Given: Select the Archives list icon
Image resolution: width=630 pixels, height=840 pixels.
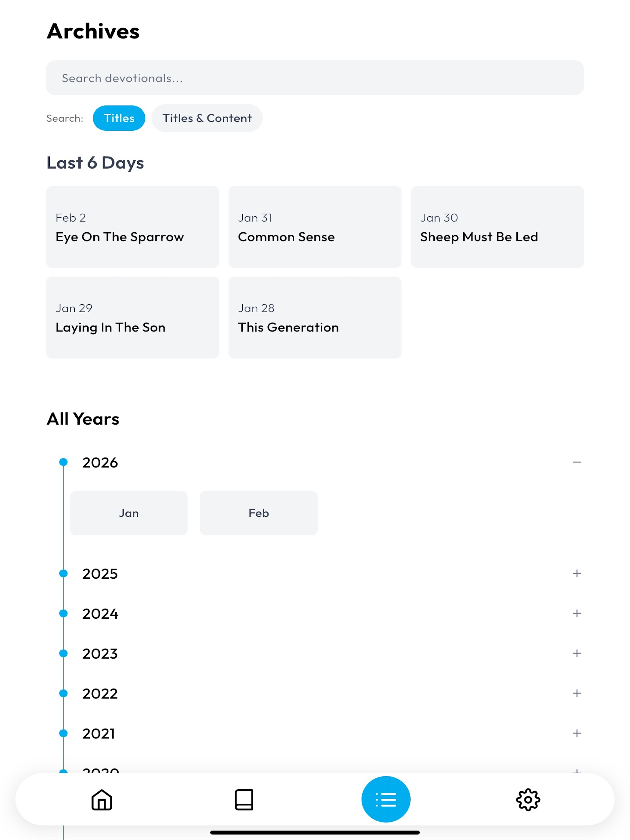Looking at the screenshot, I should pos(386,799).
